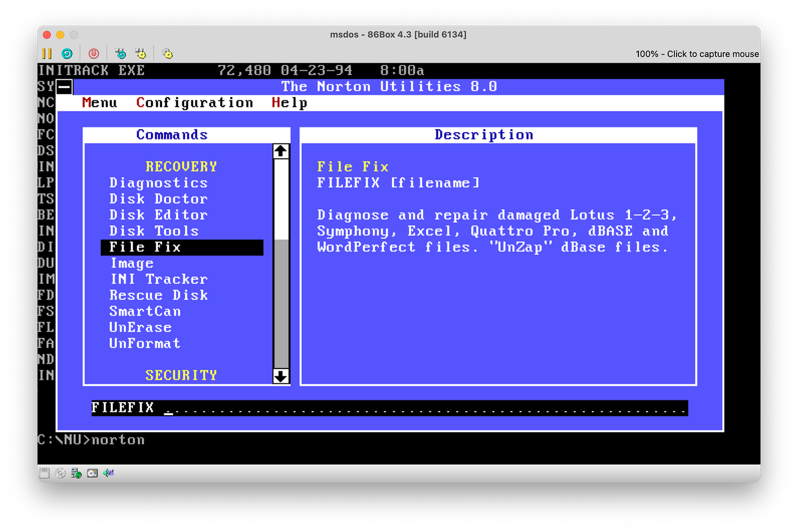
Task: Click the FILEFIX command line input field
Action: (x=389, y=408)
